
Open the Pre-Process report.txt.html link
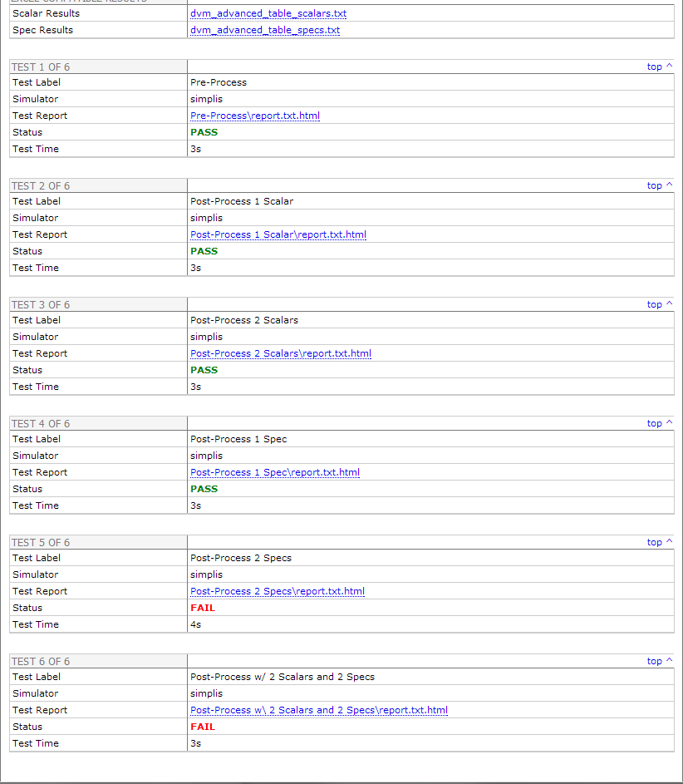click(x=254, y=116)
